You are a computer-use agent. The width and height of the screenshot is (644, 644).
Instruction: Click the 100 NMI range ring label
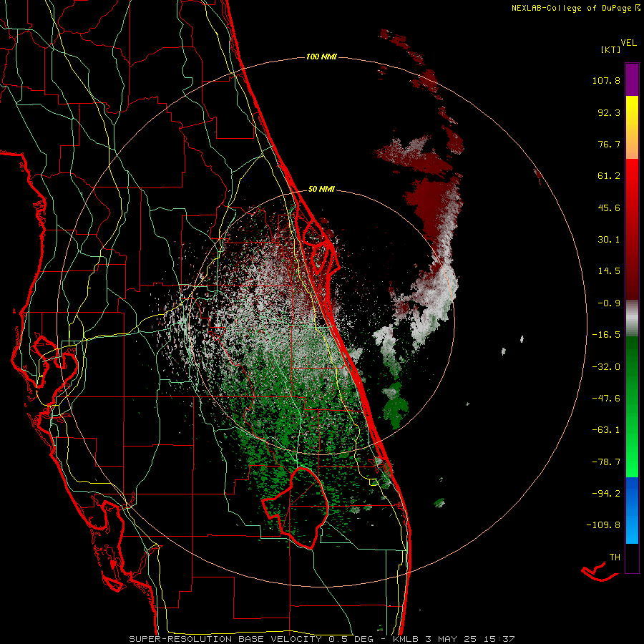click(321, 57)
